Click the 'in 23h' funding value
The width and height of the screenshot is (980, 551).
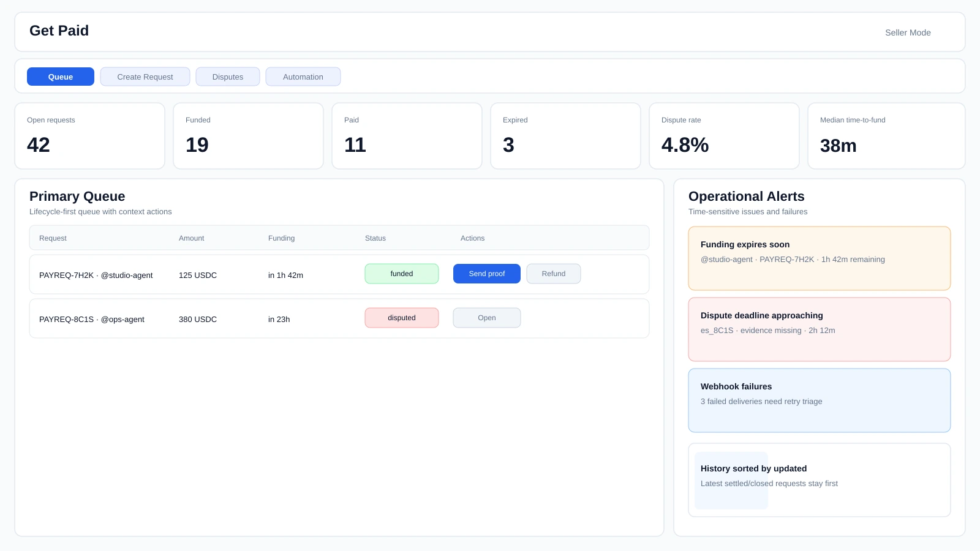[279, 320]
